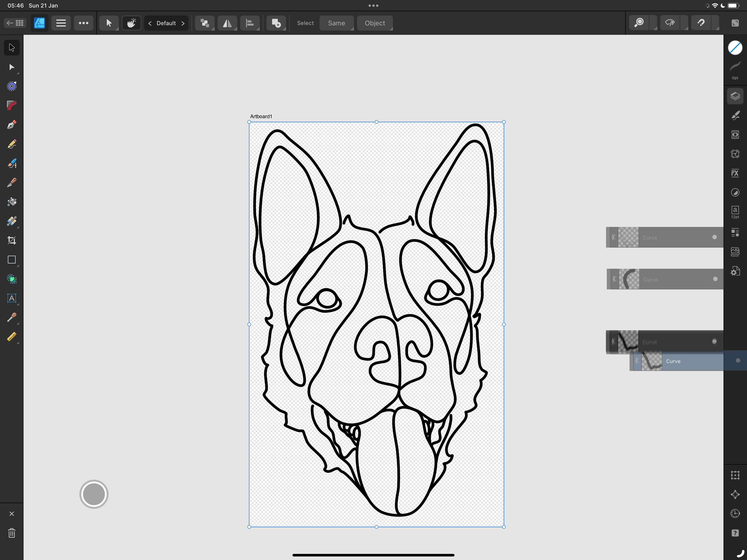Toggle visibility of highlighted blue Curve layer
This screenshot has height=560, width=747.
738,360
